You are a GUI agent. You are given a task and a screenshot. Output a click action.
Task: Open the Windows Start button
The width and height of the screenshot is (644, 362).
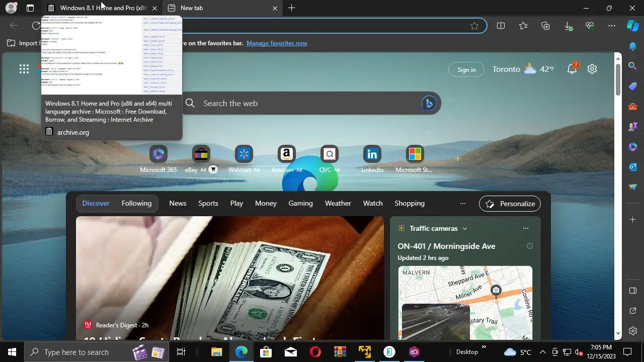click(12, 352)
